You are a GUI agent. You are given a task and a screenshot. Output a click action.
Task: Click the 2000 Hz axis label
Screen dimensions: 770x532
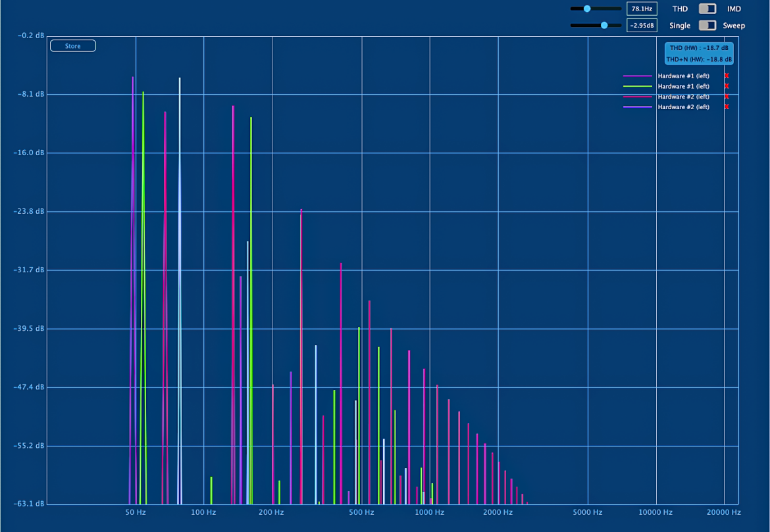click(498, 512)
